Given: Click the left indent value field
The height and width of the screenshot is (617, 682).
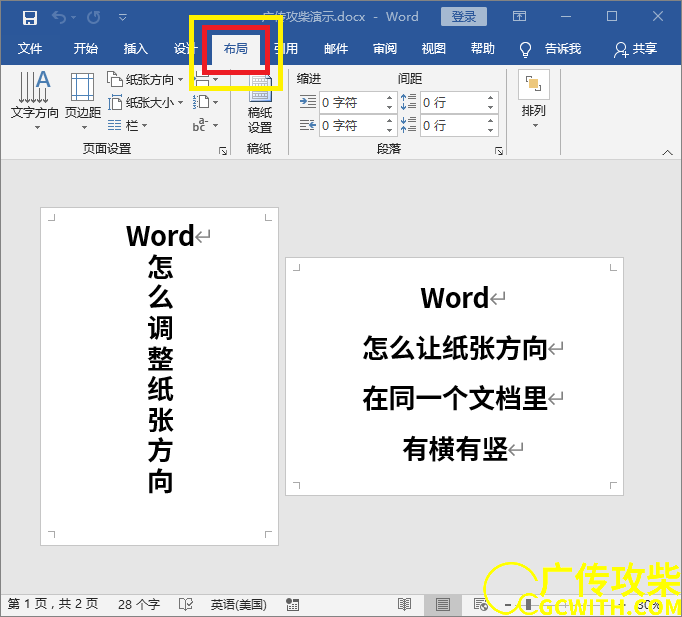Looking at the screenshot, I should [x=352, y=103].
